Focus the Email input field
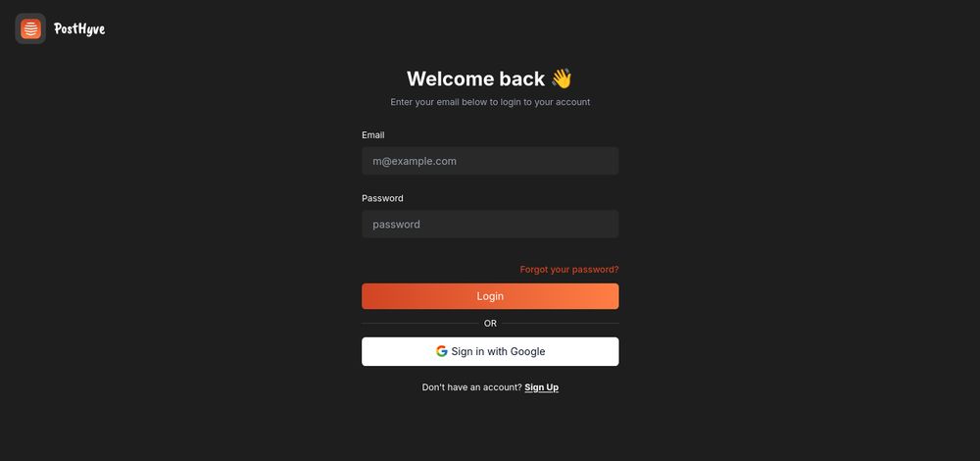This screenshot has height=461, width=980. click(x=490, y=161)
